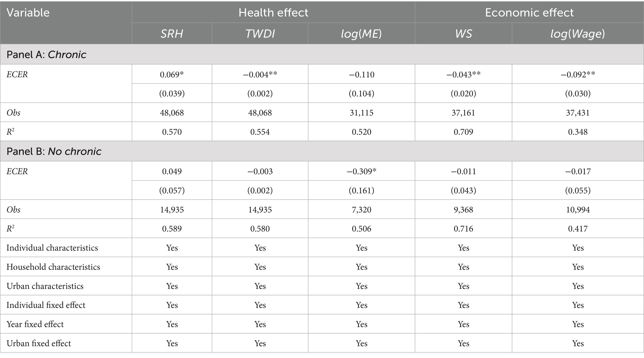This screenshot has height=358, width=644.
Task: Click the "Economic effect" column group header
Action: (x=529, y=12)
